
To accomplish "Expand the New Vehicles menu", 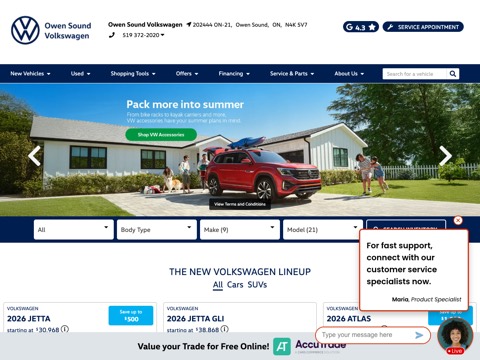I will click(30, 74).
